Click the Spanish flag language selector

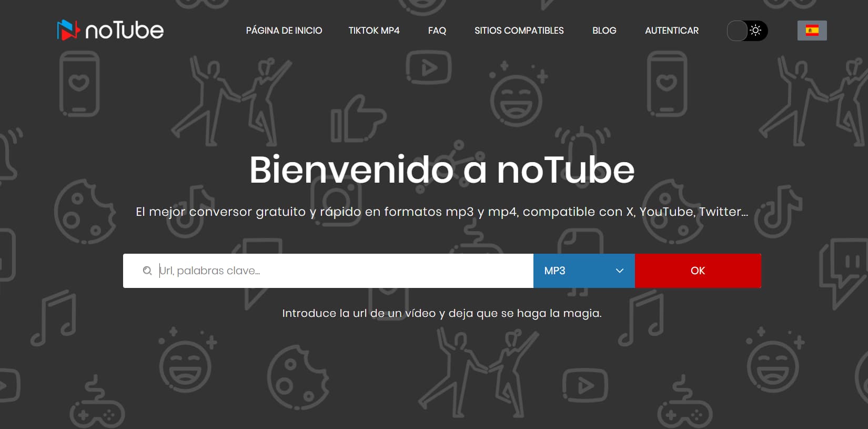812,31
